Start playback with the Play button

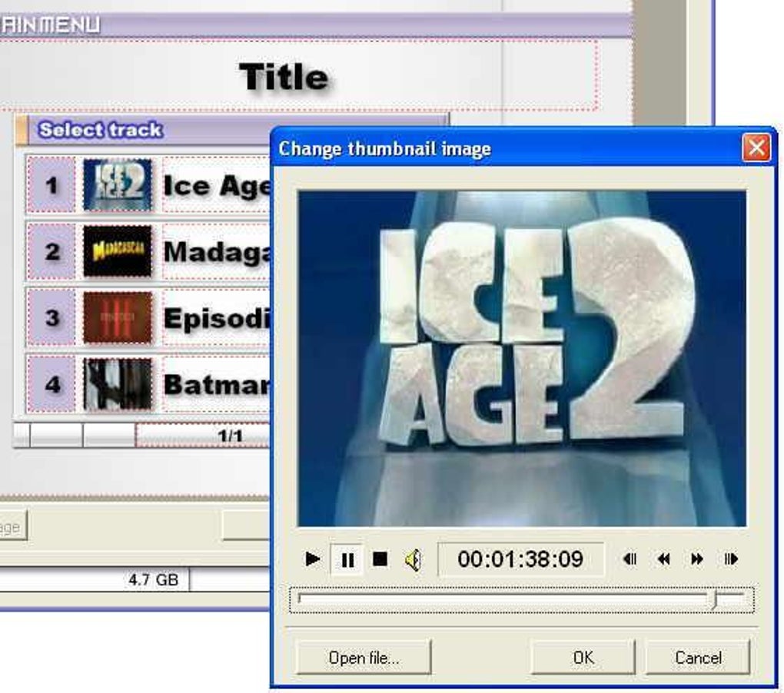pos(313,559)
